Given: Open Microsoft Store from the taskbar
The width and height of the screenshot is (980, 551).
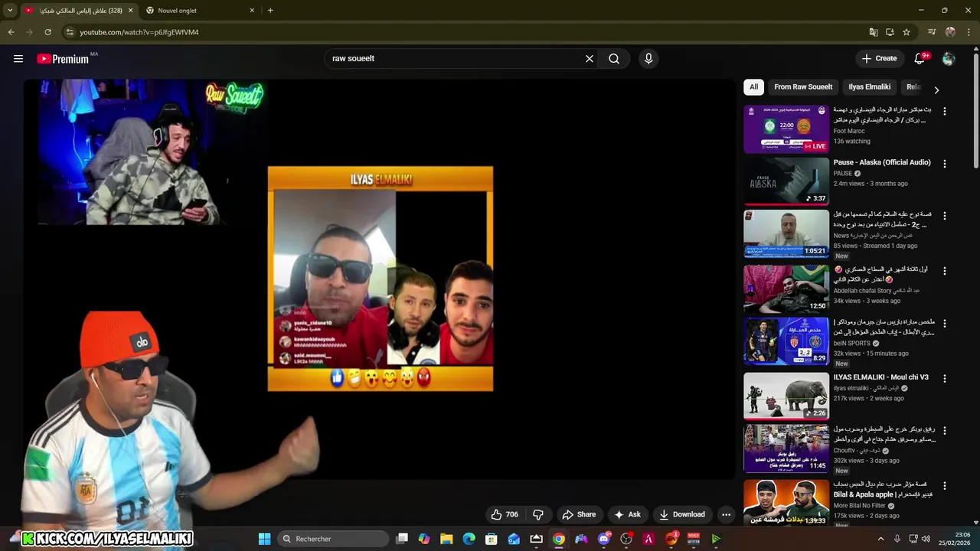Looking at the screenshot, I should pyautogui.click(x=492, y=539).
